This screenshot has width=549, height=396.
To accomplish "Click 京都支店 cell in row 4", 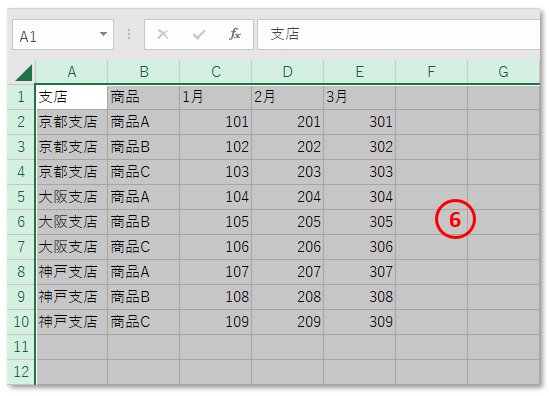I will tap(71, 172).
